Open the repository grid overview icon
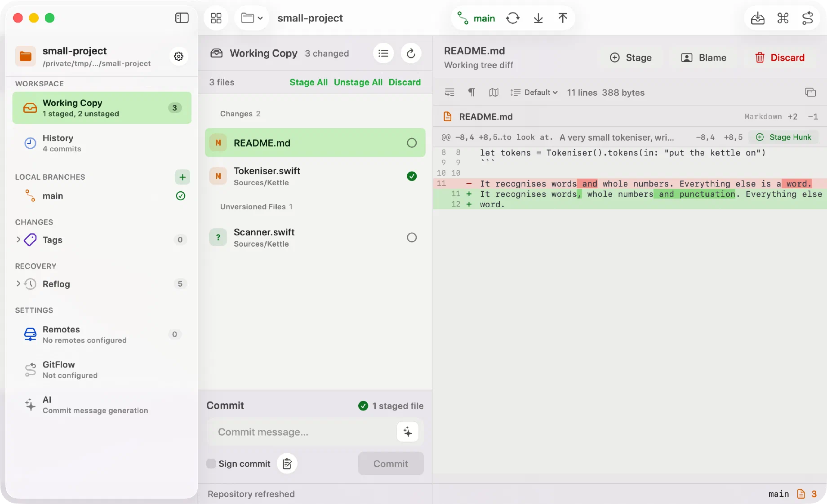 (x=216, y=18)
